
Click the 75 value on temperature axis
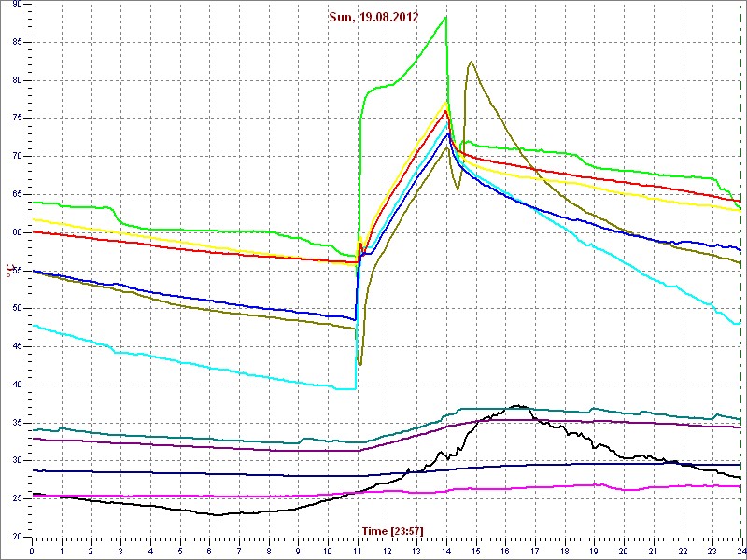(x=17, y=119)
